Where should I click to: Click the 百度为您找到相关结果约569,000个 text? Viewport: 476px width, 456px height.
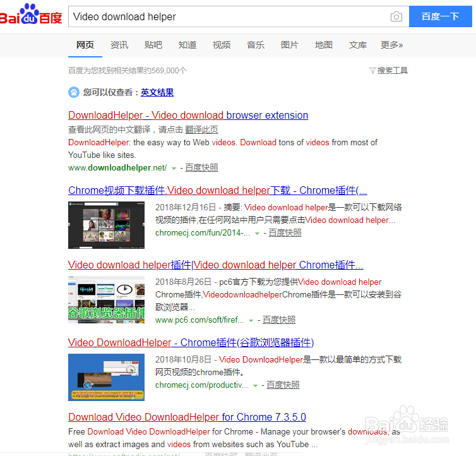tap(128, 71)
